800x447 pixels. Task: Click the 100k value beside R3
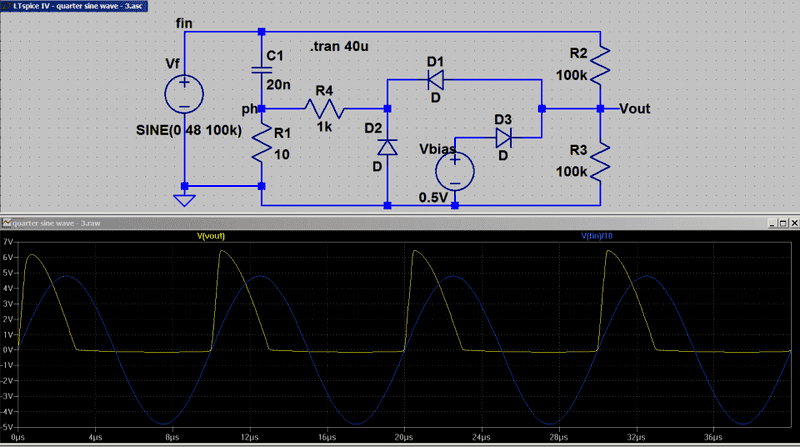point(571,171)
